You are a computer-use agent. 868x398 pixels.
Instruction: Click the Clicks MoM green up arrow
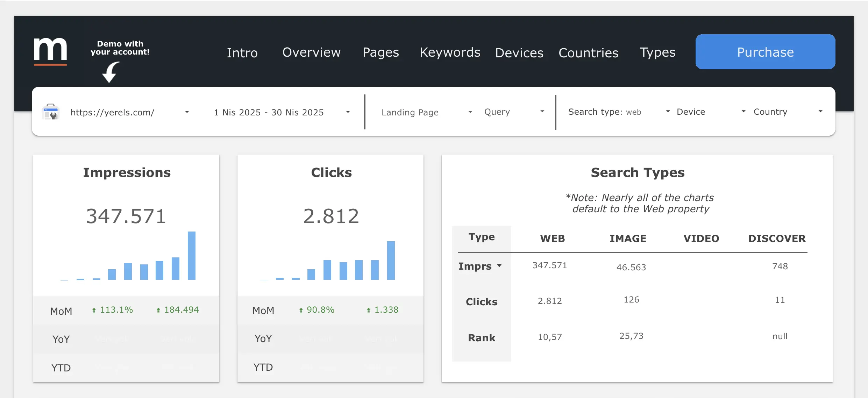(x=301, y=310)
